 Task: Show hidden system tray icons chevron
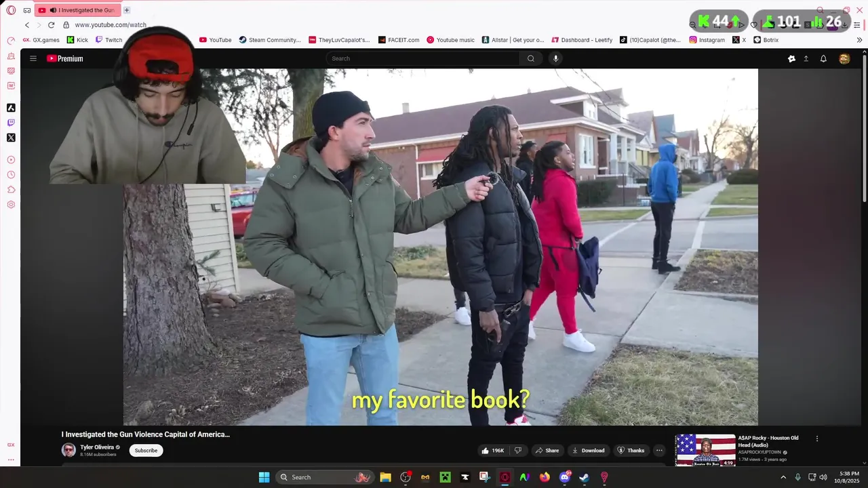783,477
